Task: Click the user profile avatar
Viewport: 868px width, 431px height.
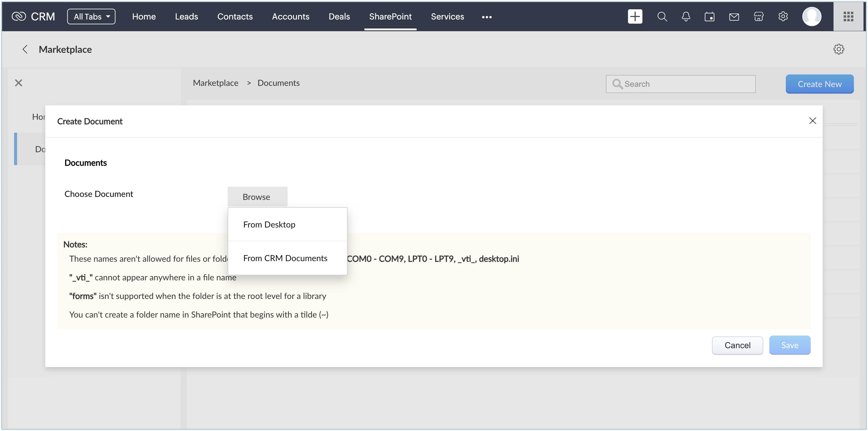Action: click(811, 17)
